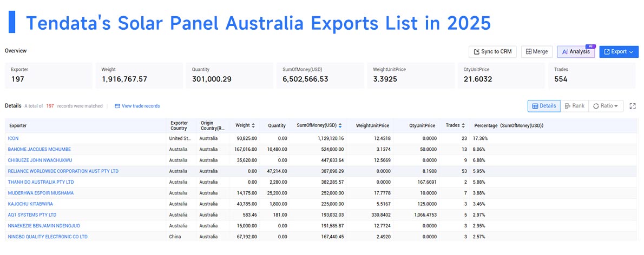This screenshot has width=644, height=255.
Task: Sort by SumOfMoney(USD) column arrows
Action: click(340, 125)
